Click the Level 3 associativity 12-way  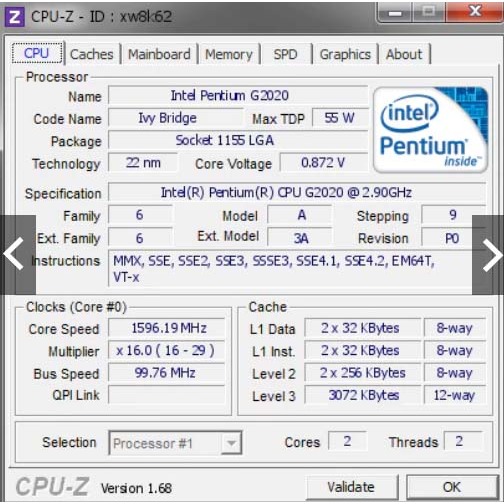[455, 395]
